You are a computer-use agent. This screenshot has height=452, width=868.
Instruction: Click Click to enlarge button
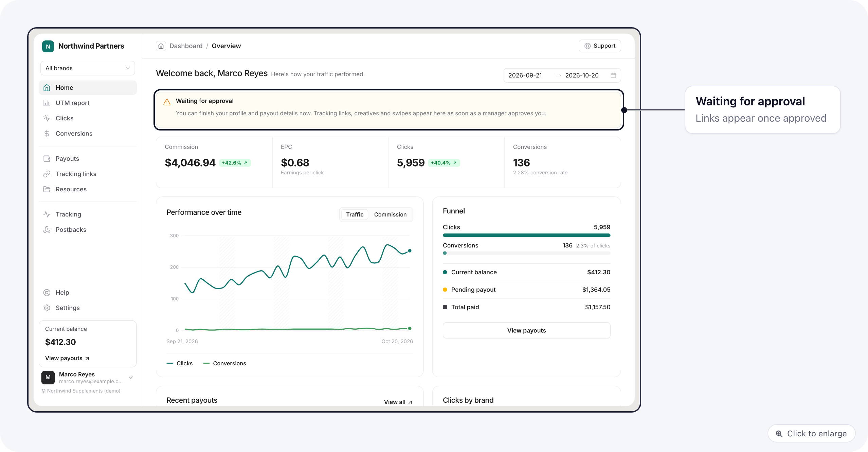pyautogui.click(x=811, y=433)
